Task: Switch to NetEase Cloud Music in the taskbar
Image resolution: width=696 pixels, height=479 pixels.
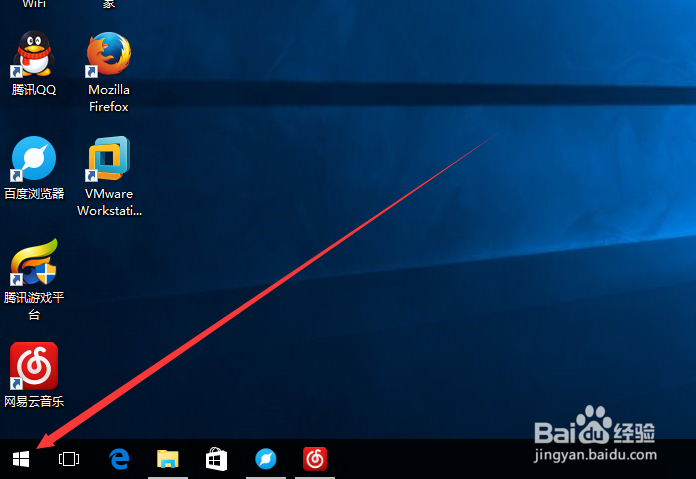Action: (x=315, y=459)
